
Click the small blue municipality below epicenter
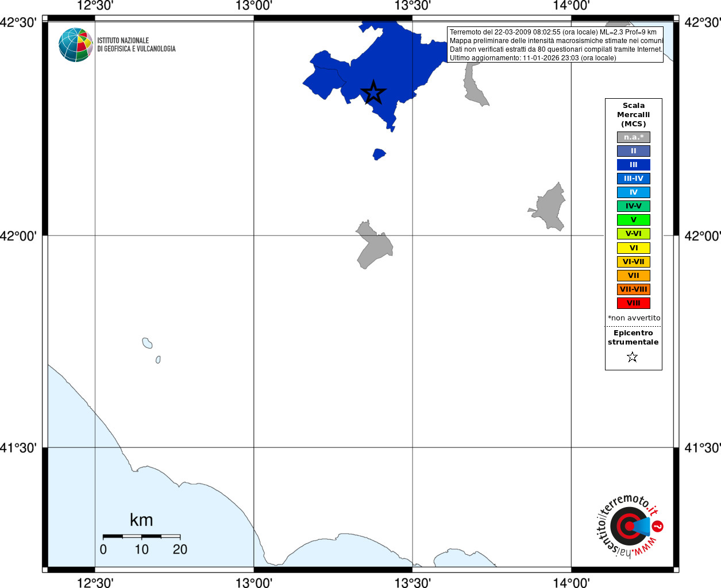click(379, 154)
